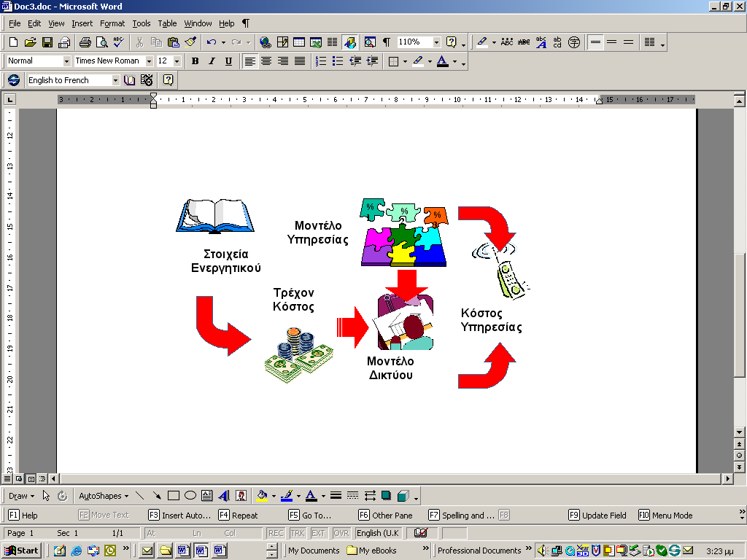Create a new blank document
The image size is (747, 560).
tap(13, 42)
